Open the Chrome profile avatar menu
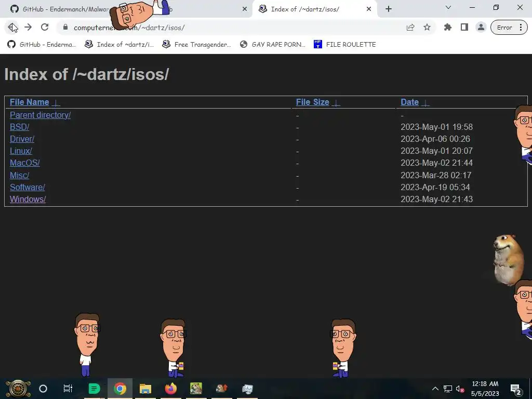532x399 pixels. (481, 28)
